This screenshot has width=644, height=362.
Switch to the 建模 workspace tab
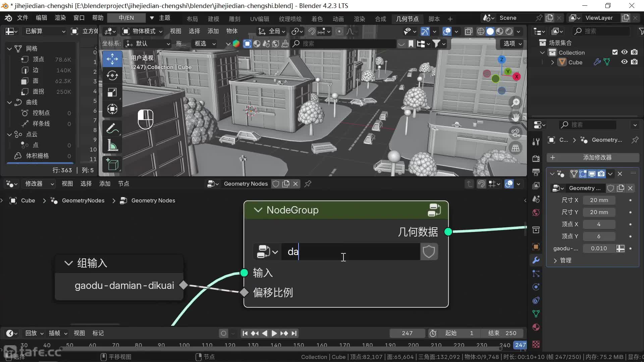pos(213,19)
